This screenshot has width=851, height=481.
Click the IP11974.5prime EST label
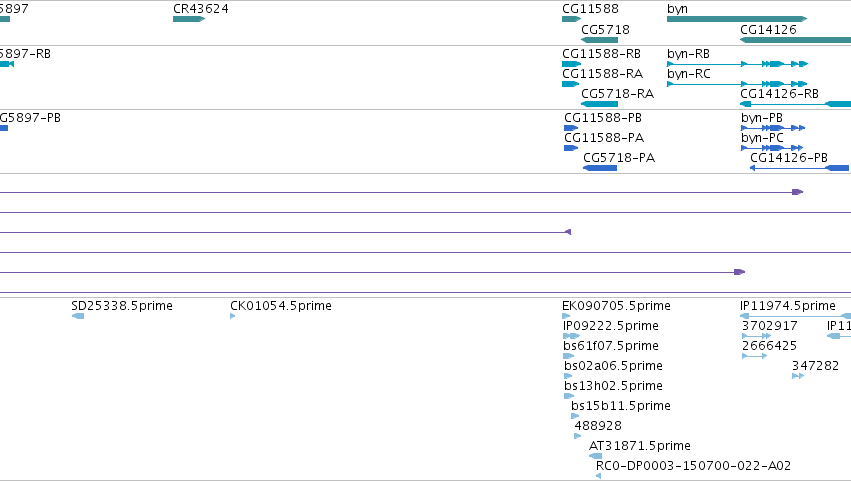[x=788, y=306]
